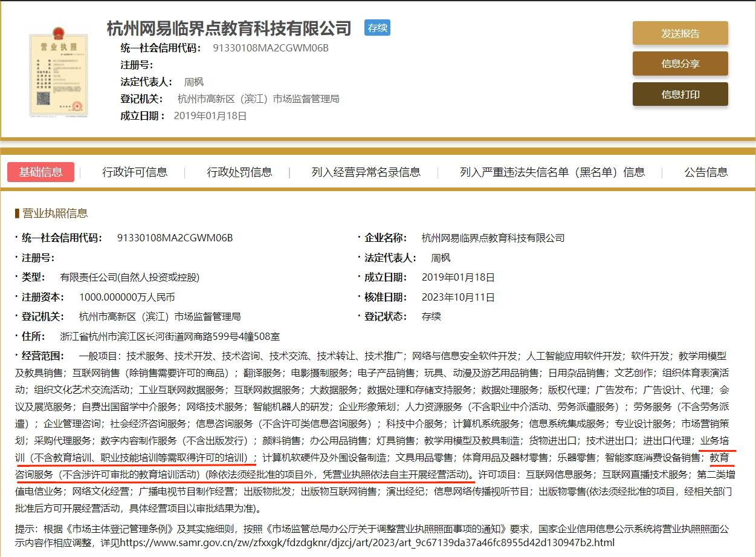756x557 pixels.
Task: Click the 发送报告 button
Action: click(x=680, y=33)
